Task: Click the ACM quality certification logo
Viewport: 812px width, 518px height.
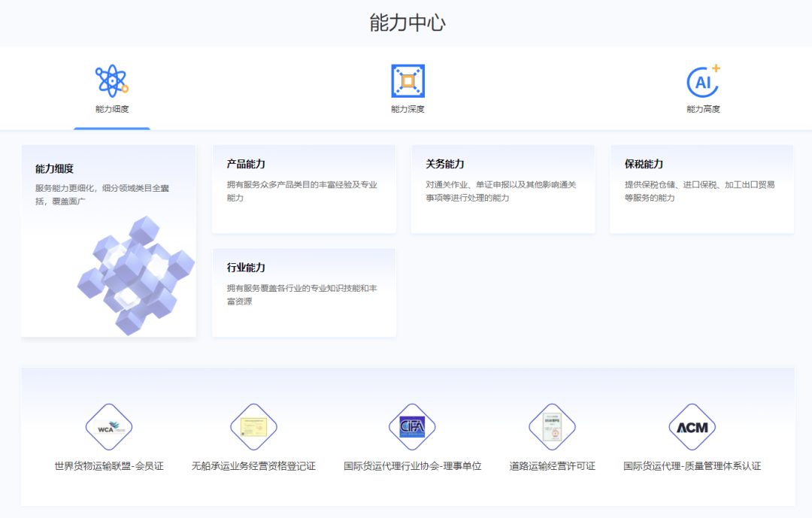Action: click(692, 427)
